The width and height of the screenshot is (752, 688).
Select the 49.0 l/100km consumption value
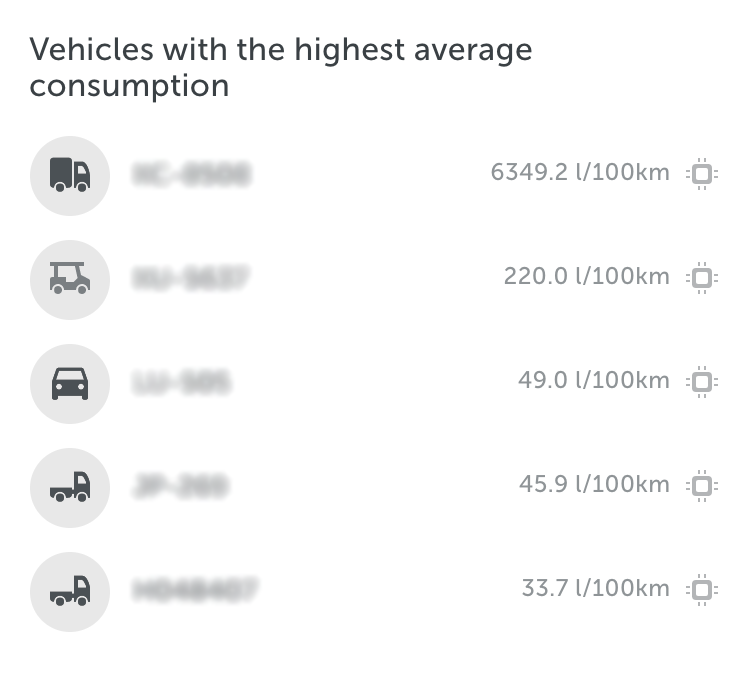point(594,380)
